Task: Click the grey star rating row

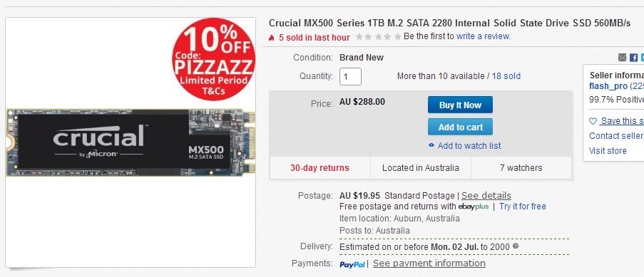Action: [378, 36]
